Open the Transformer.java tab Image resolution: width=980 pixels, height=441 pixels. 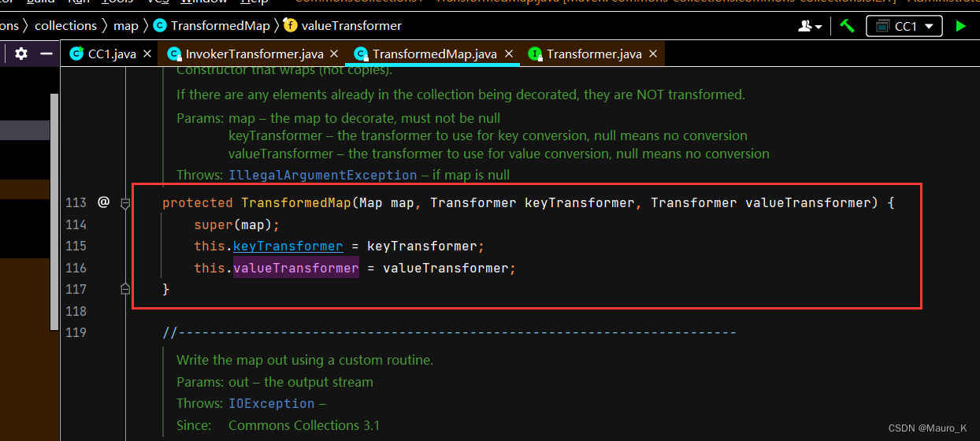point(594,54)
